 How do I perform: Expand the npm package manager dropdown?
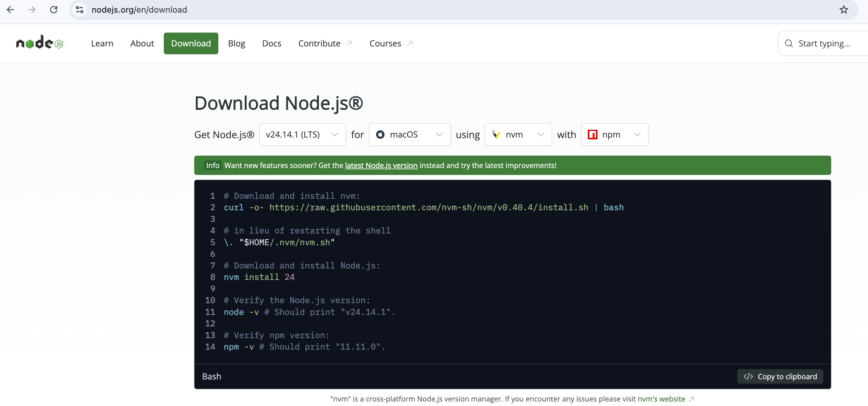[x=615, y=135]
